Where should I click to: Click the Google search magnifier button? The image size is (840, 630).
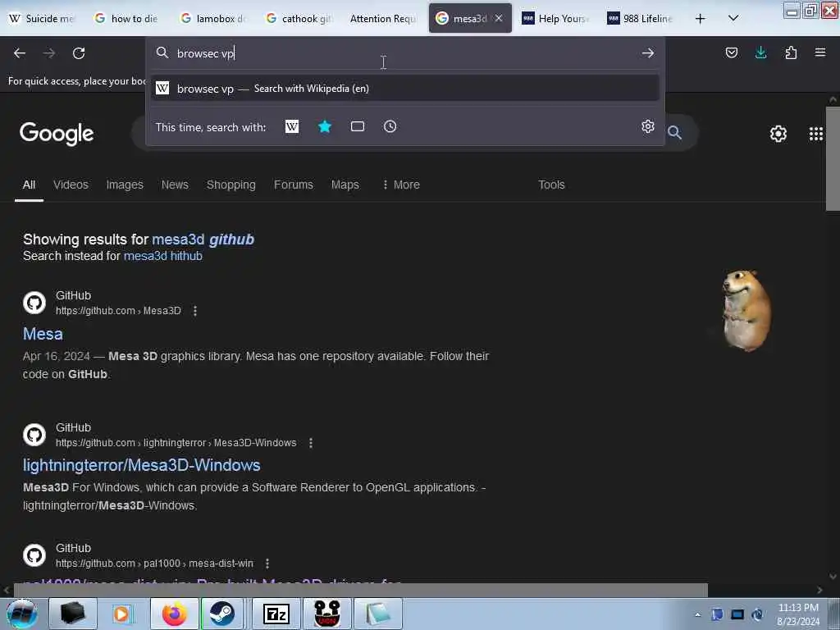pos(674,132)
